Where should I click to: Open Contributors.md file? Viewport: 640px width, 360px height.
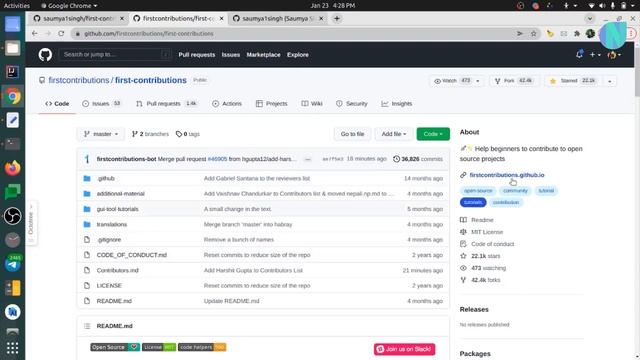[118, 270]
